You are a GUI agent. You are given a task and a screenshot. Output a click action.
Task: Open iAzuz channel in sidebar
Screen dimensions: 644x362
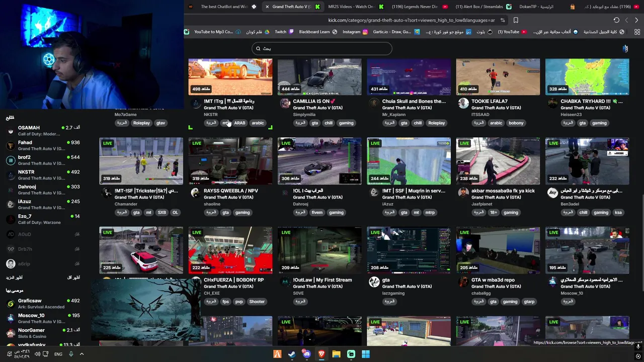click(43, 204)
